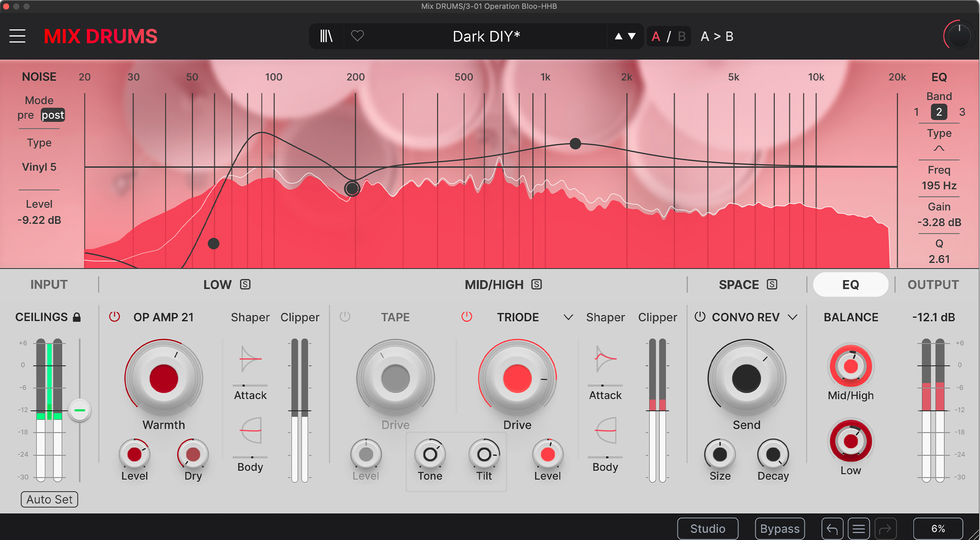Image resolution: width=980 pixels, height=540 pixels.
Task: Switch to preset slot A
Action: pos(656,36)
